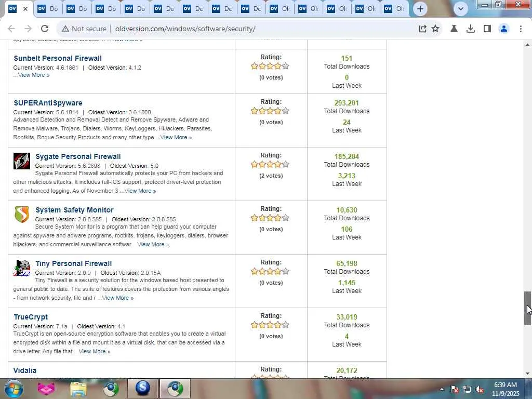Click Tiny Personal Firewall logo icon

point(22,268)
